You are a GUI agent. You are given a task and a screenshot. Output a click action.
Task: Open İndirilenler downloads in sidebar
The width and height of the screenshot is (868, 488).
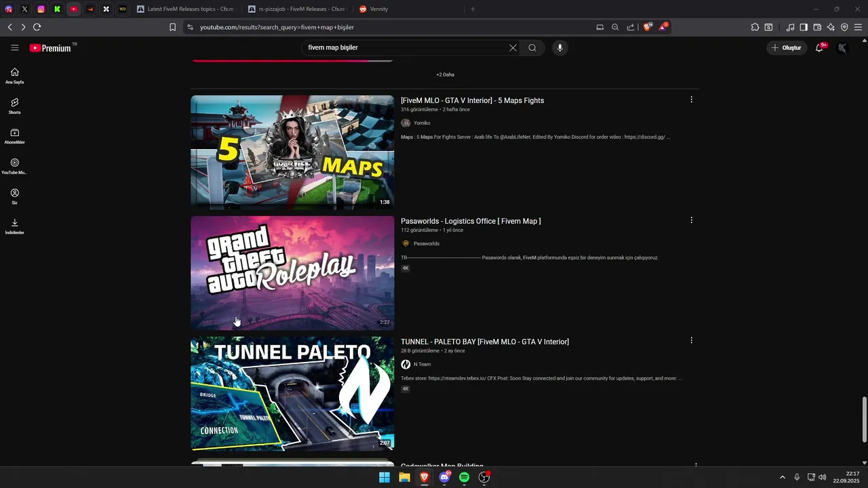point(15,226)
